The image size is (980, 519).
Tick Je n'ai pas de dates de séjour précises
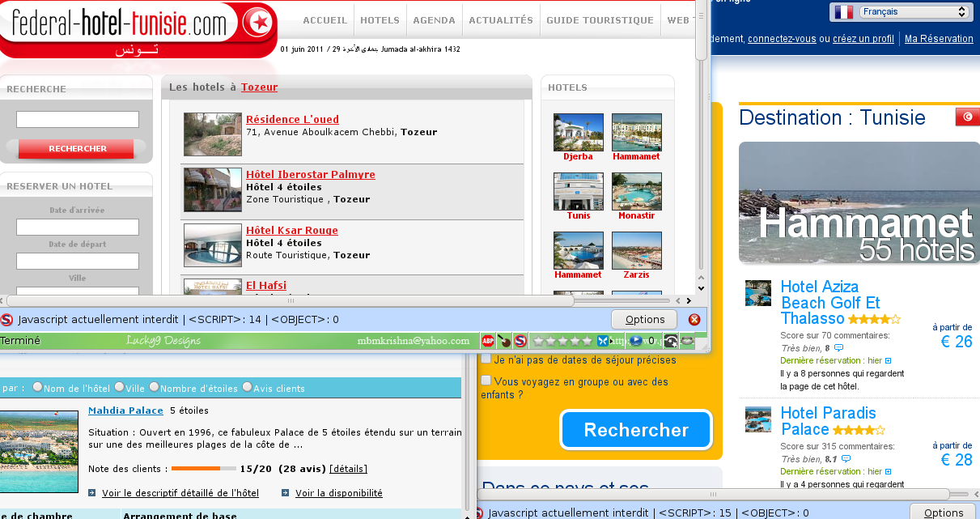click(486, 359)
